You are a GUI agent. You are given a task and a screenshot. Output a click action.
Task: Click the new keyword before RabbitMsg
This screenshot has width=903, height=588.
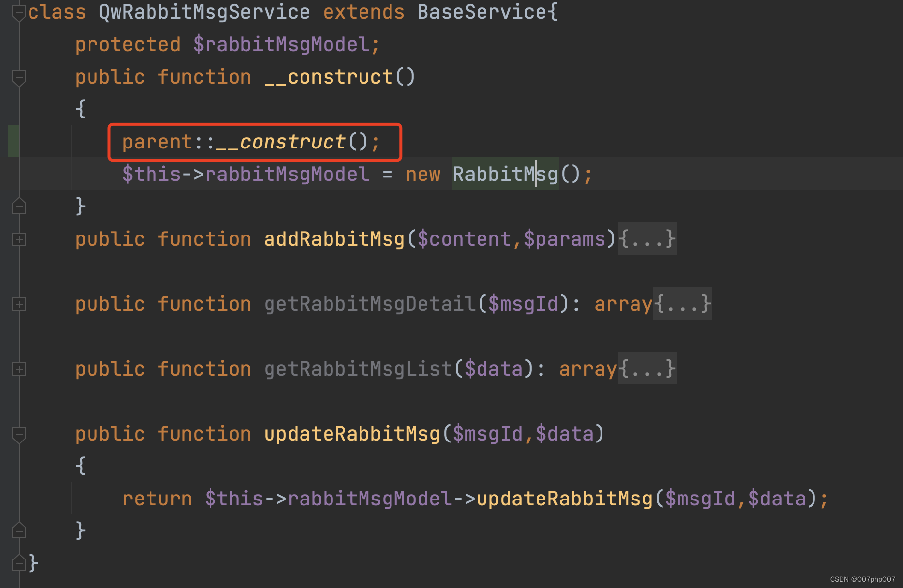click(x=423, y=174)
